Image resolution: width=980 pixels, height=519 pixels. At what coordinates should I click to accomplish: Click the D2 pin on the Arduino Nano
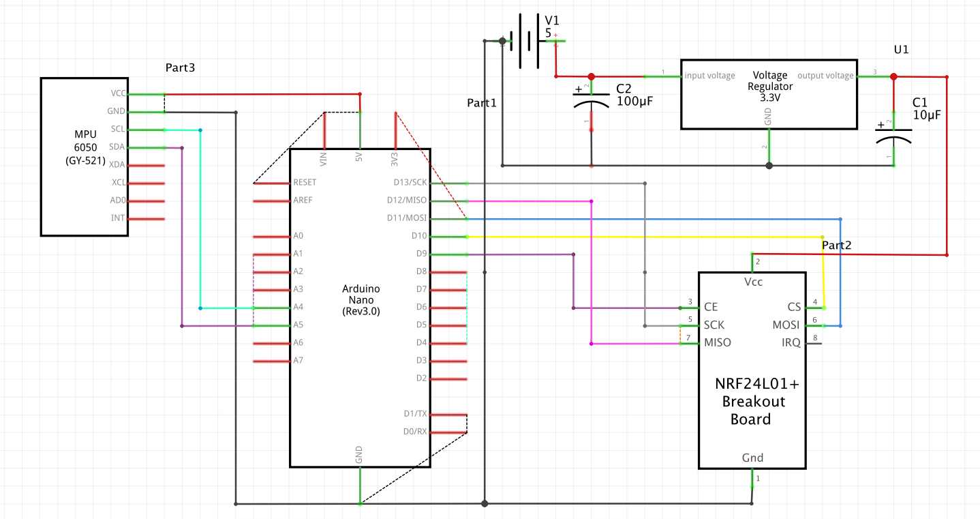(449, 379)
